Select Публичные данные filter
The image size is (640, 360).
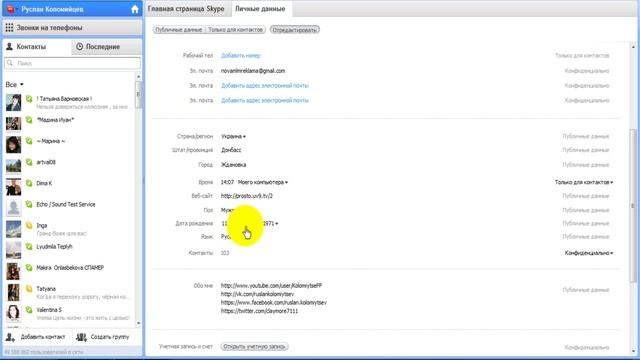pyautogui.click(x=179, y=30)
